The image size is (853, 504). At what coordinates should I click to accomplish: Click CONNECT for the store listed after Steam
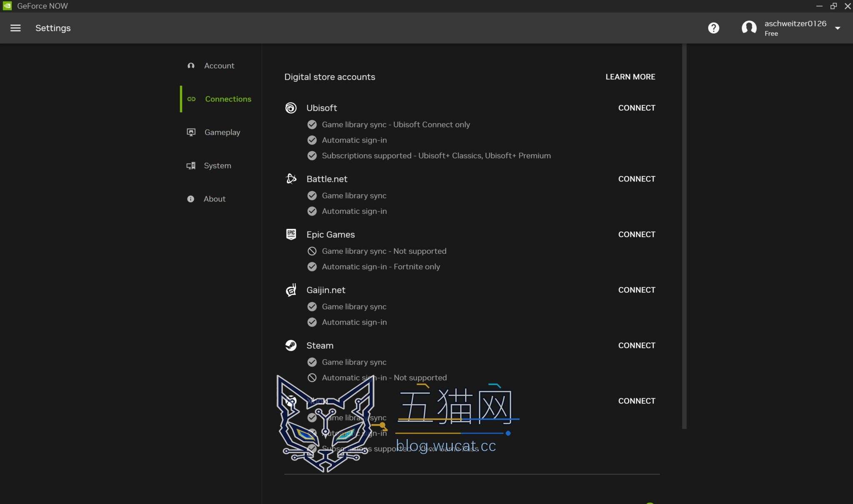pyautogui.click(x=636, y=401)
